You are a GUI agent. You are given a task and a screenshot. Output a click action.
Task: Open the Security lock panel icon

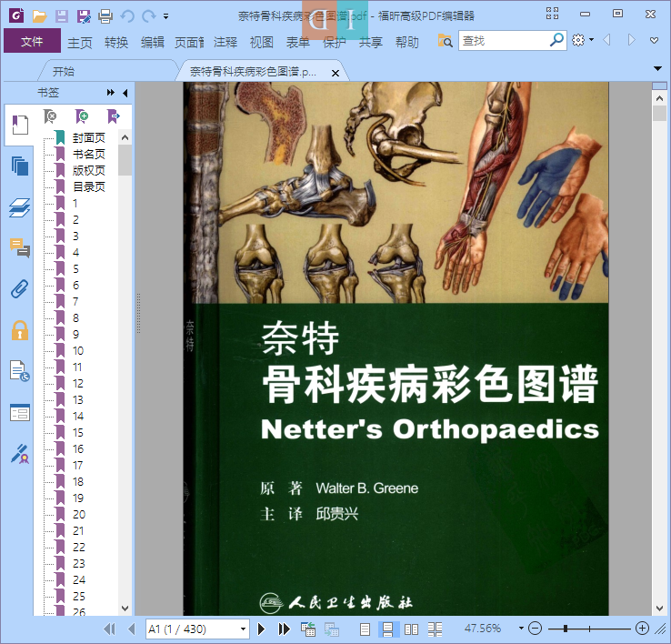[20, 330]
